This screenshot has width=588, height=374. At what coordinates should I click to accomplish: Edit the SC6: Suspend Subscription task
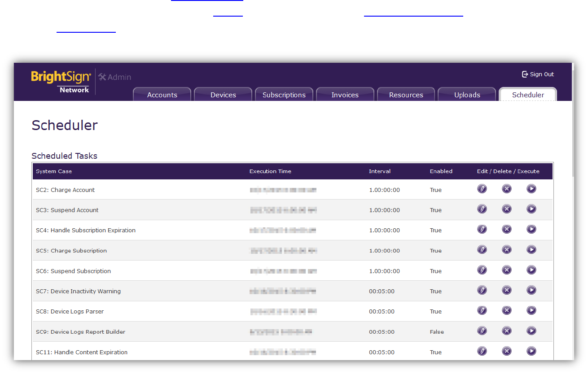tap(482, 270)
